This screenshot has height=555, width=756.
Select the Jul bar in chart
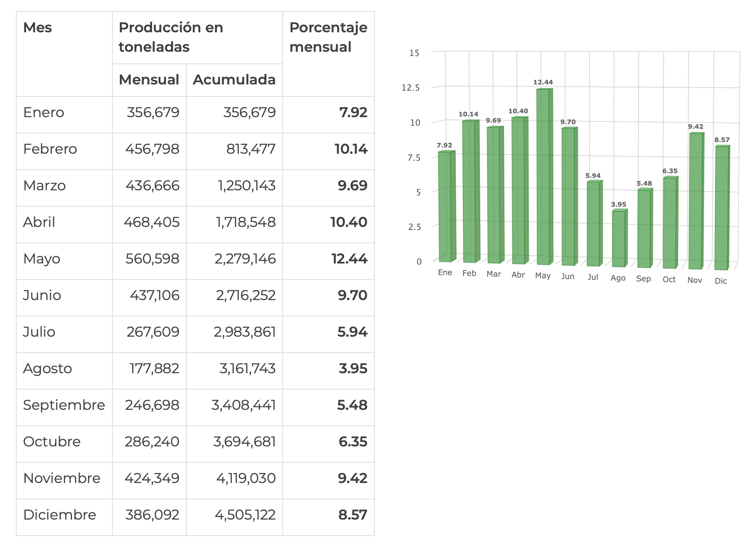tap(594, 224)
